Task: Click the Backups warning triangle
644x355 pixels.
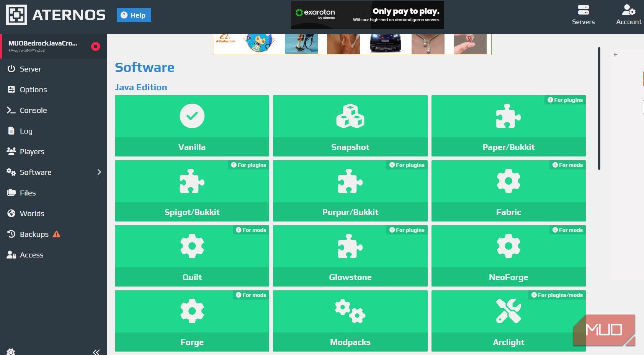Action: 57,234
